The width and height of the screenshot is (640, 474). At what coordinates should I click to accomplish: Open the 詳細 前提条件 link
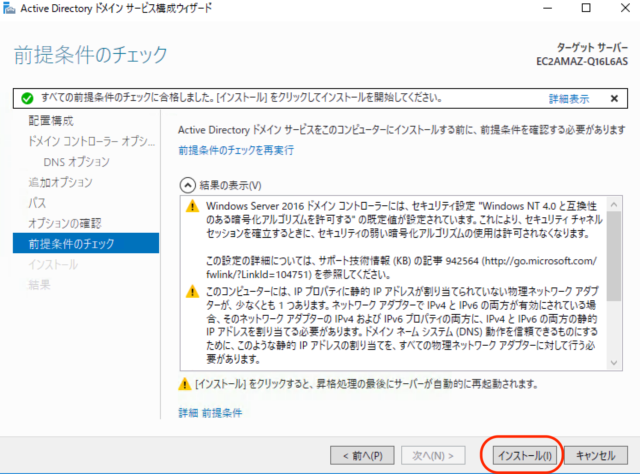[210, 413]
